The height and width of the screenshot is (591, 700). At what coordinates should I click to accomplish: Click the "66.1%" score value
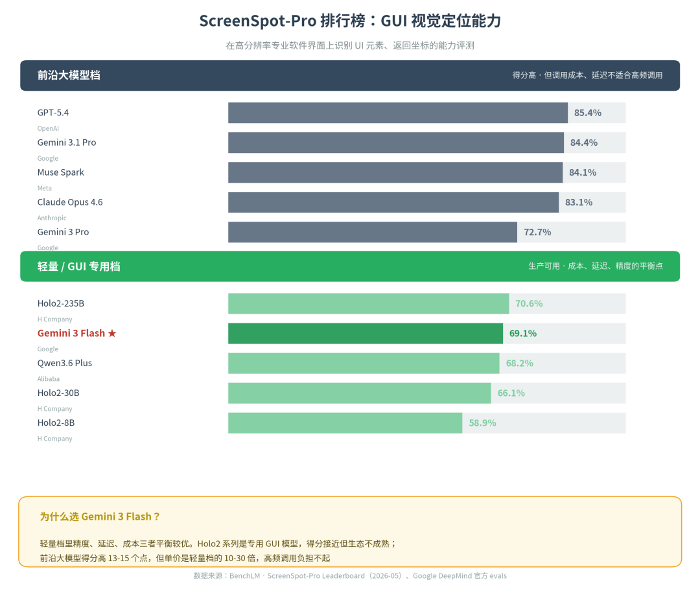(511, 393)
